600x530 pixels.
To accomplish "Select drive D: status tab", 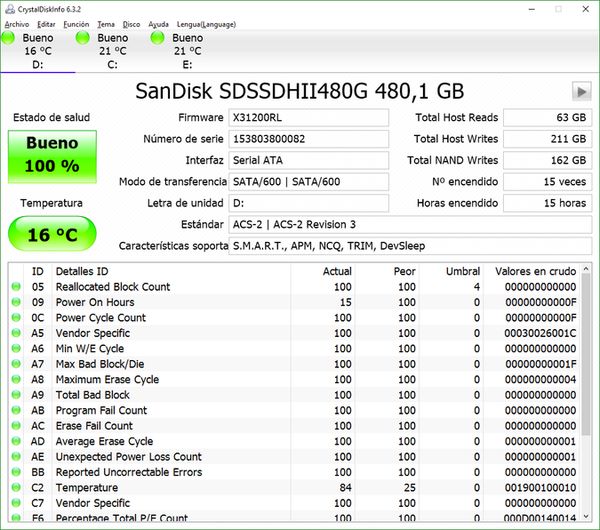I will [38, 51].
